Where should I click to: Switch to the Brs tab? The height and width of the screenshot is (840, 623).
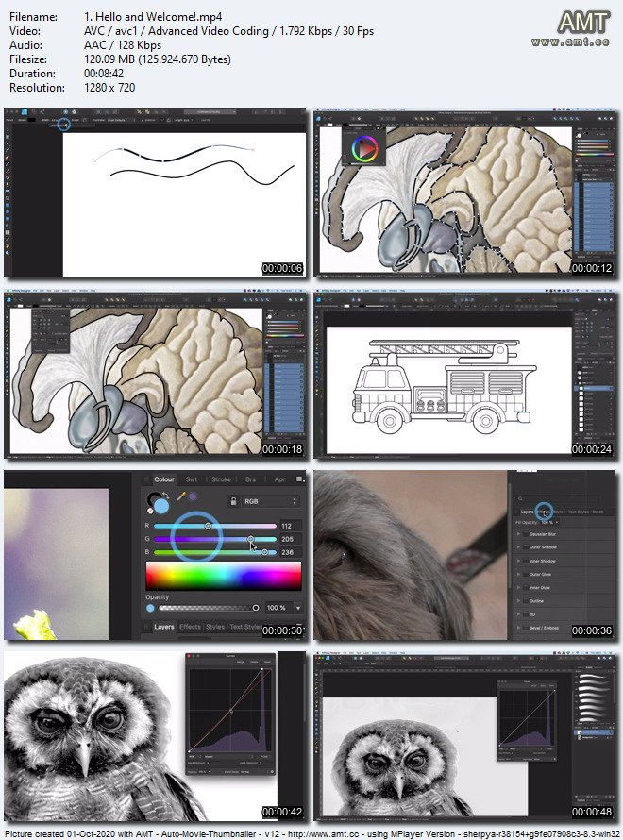(x=250, y=479)
